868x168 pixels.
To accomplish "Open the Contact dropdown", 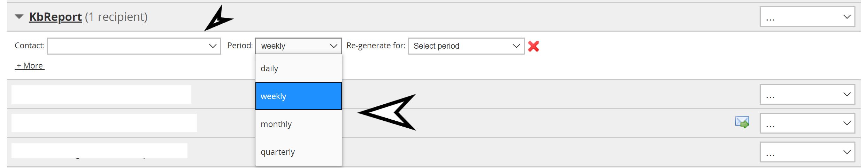I will coord(134,46).
